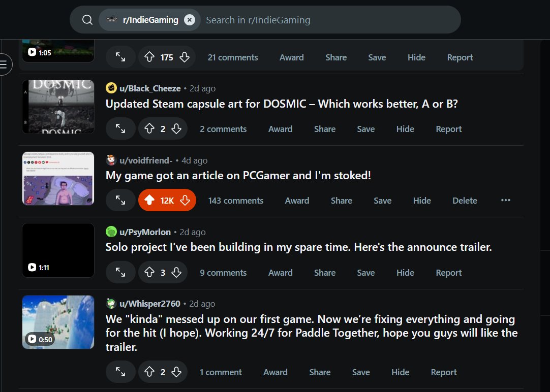Open the 143 comments on the PCGamer post

[x=235, y=200]
